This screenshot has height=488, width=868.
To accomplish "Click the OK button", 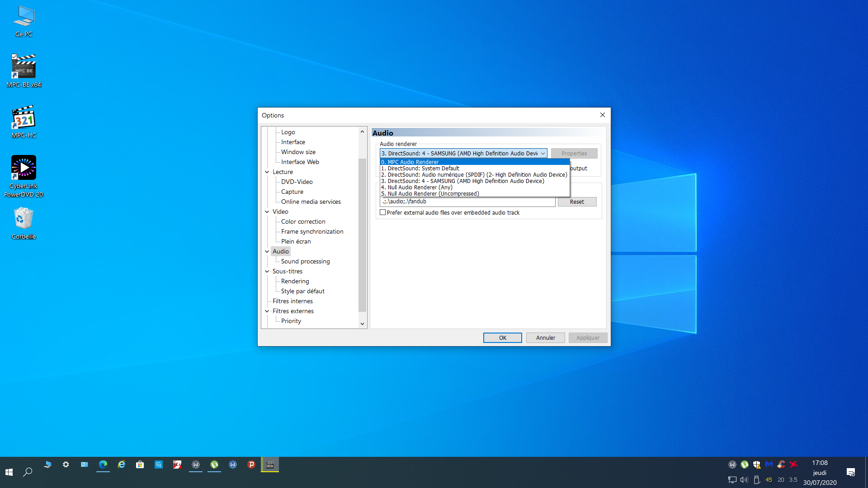I will 503,338.
